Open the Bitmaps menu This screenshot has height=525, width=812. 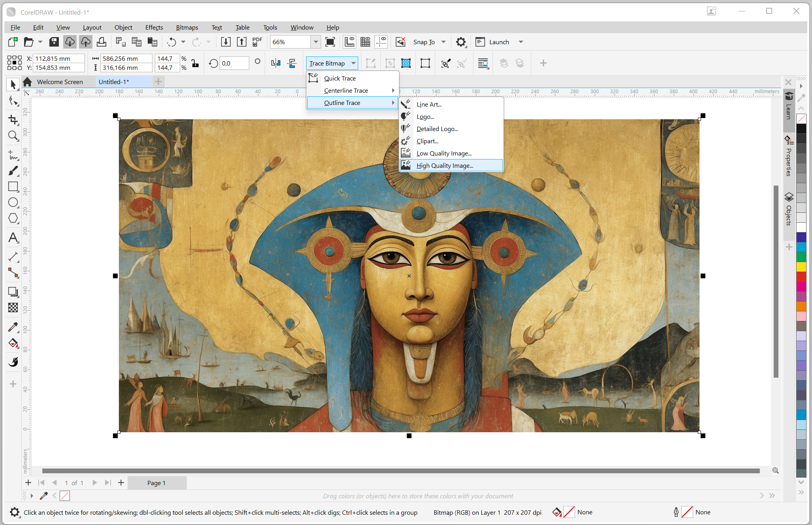point(187,27)
